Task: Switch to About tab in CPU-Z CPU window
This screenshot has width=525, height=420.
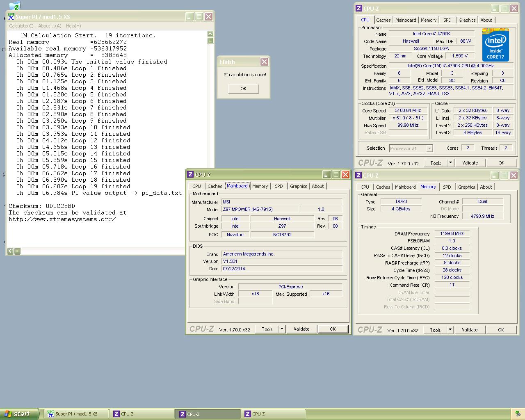Action: (x=486, y=20)
